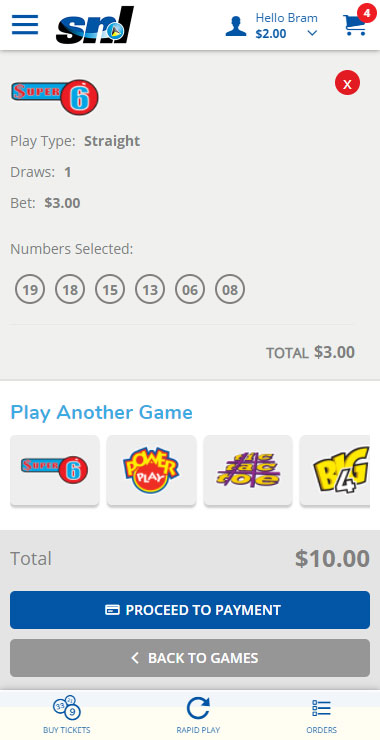Select number ball 19
Screen dimensions: 380x740
point(30,289)
